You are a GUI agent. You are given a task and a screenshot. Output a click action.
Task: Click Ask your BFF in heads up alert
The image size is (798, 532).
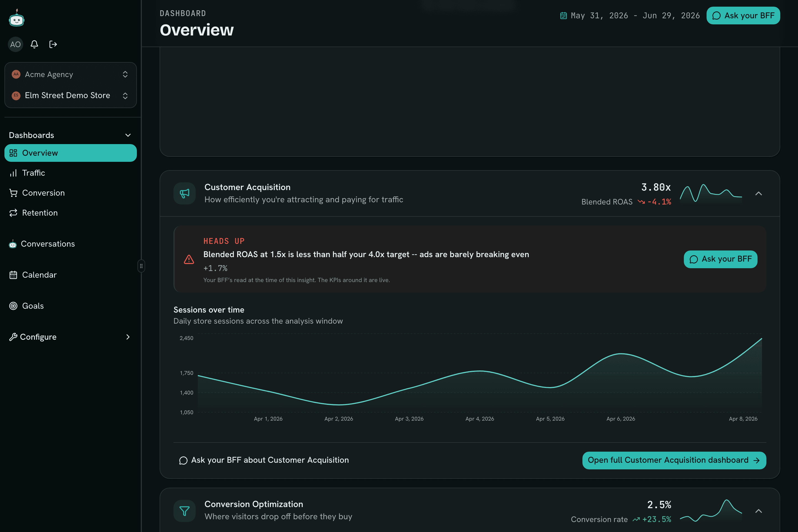[721, 259]
